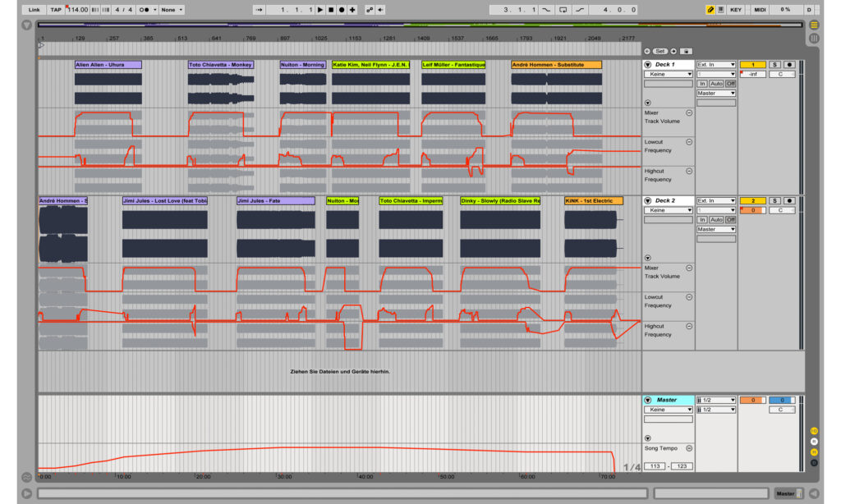Screen dimensions: 841x504
Task: Open quantization menu showing None
Action: click(x=172, y=10)
